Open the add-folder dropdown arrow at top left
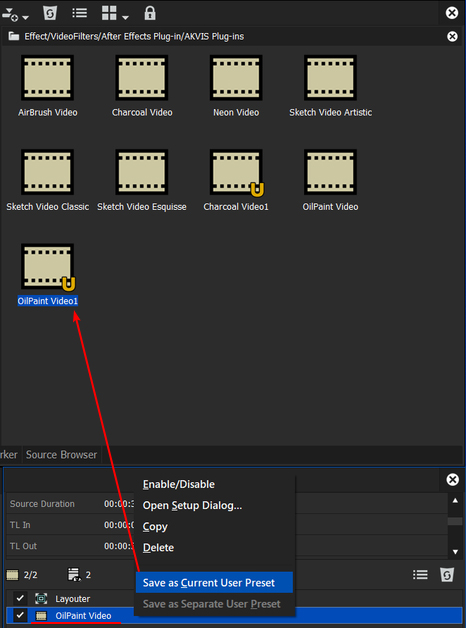466x628 pixels. [x=26, y=18]
